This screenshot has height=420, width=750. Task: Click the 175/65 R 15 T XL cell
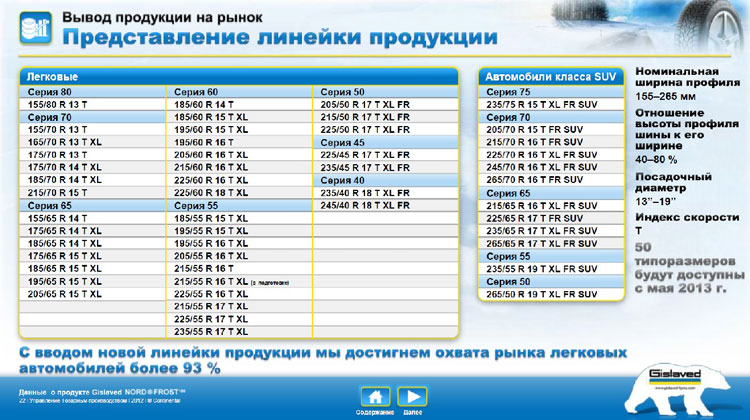(92, 256)
